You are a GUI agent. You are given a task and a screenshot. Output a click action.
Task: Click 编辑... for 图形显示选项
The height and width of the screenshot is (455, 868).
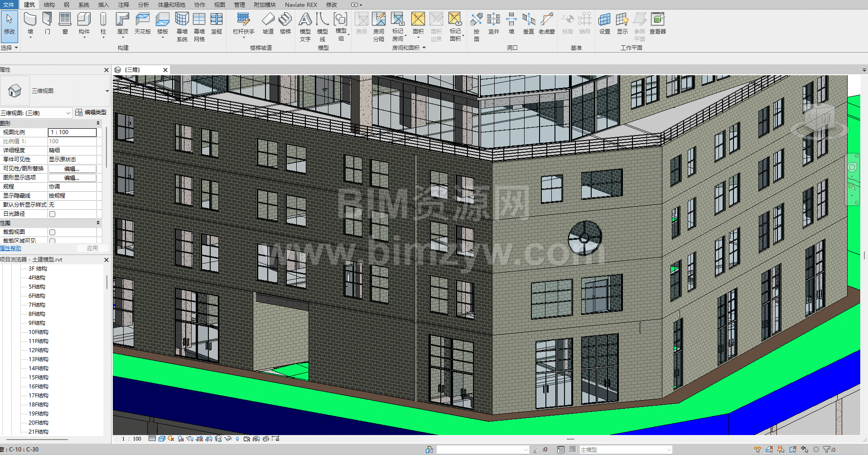coord(72,178)
